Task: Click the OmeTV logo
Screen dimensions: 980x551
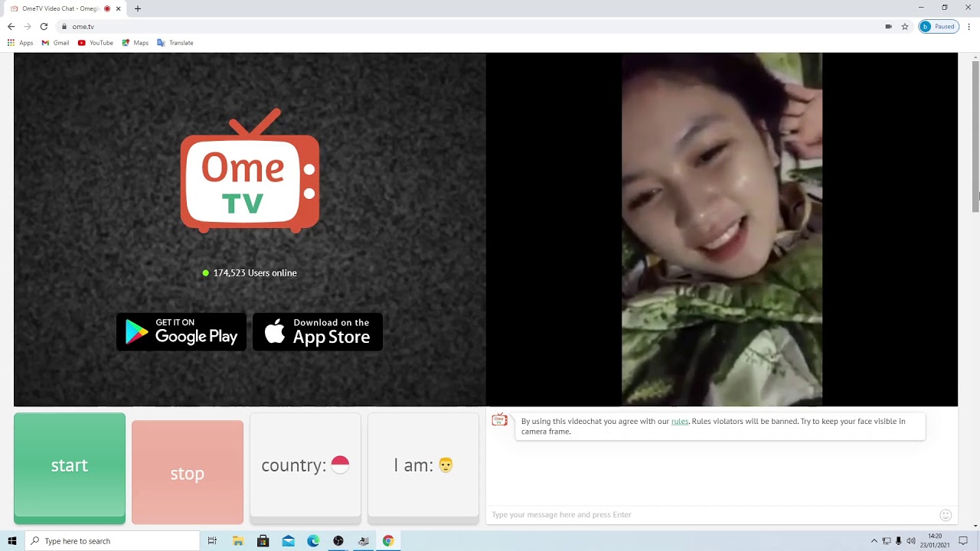Action: (250, 171)
